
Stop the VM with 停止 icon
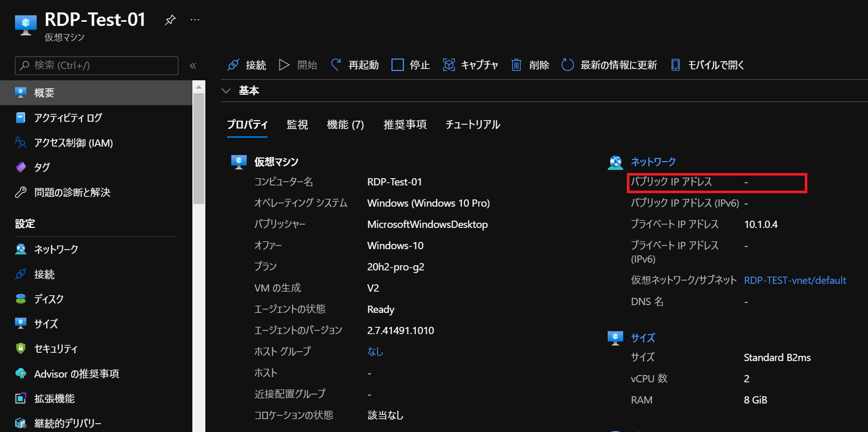click(398, 65)
